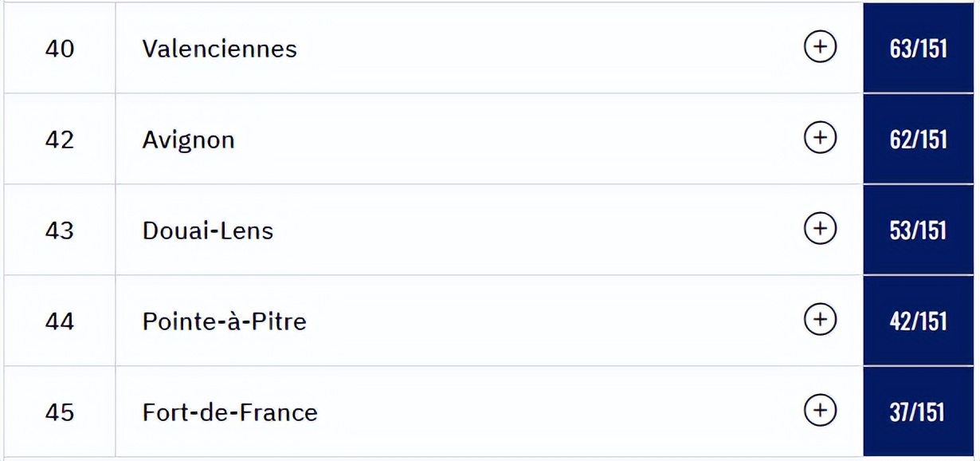This screenshot has height=461, width=980.
Task: Click rank number 40 cell
Action: pyautogui.click(x=60, y=49)
